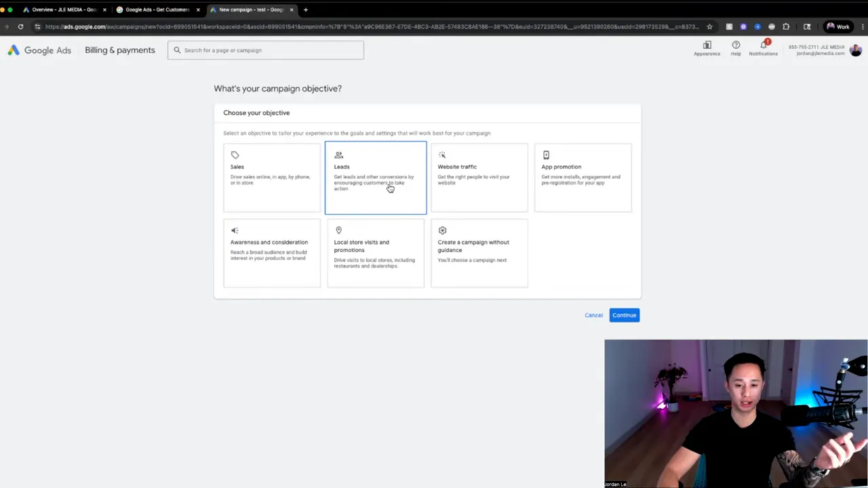Image resolution: width=868 pixels, height=488 pixels.
Task: Select the Leads campaign objective
Action: click(x=375, y=178)
